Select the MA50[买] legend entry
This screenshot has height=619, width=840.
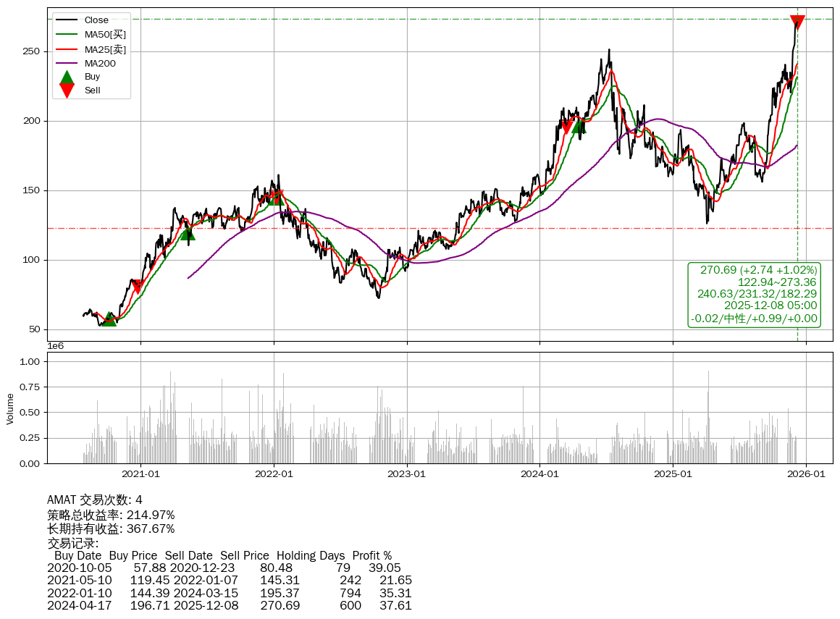pos(105,35)
